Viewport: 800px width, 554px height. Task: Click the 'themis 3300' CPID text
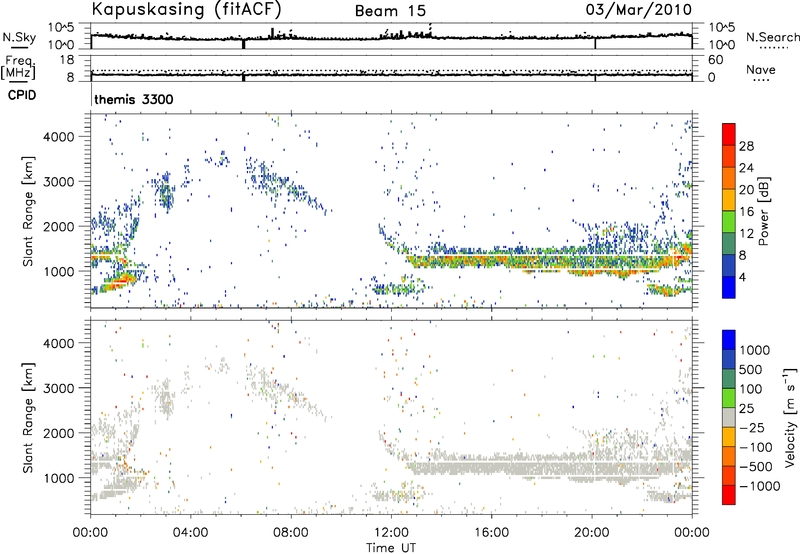click(x=134, y=99)
